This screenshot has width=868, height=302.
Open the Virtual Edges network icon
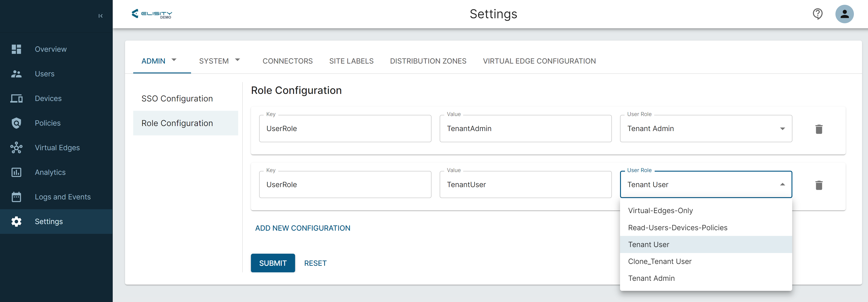point(16,148)
